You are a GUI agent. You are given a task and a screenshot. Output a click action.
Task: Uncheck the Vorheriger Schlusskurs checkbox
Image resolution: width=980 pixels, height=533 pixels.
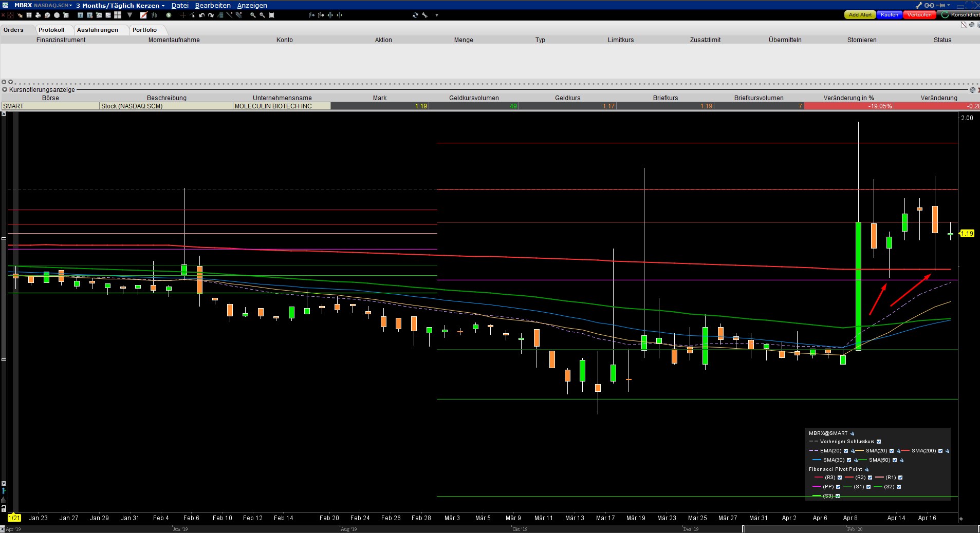879,442
